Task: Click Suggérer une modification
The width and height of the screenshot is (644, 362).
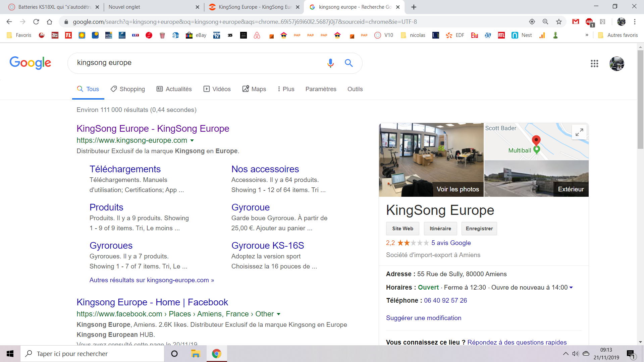Action: [424, 318]
